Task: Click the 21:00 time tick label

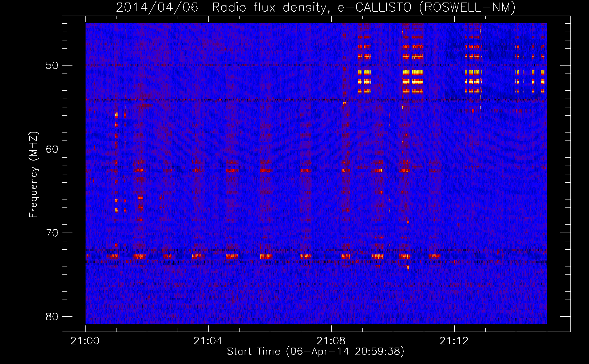Action: pyautogui.click(x=85, y=341)
